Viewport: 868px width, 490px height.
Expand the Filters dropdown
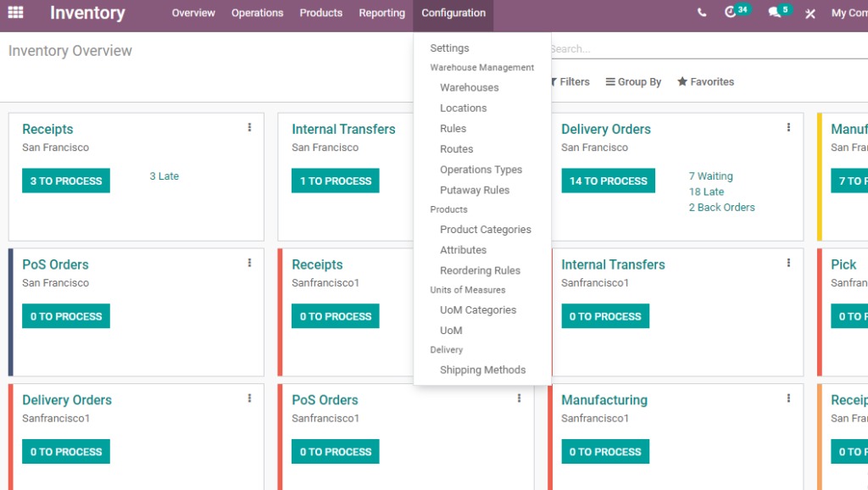569,82
